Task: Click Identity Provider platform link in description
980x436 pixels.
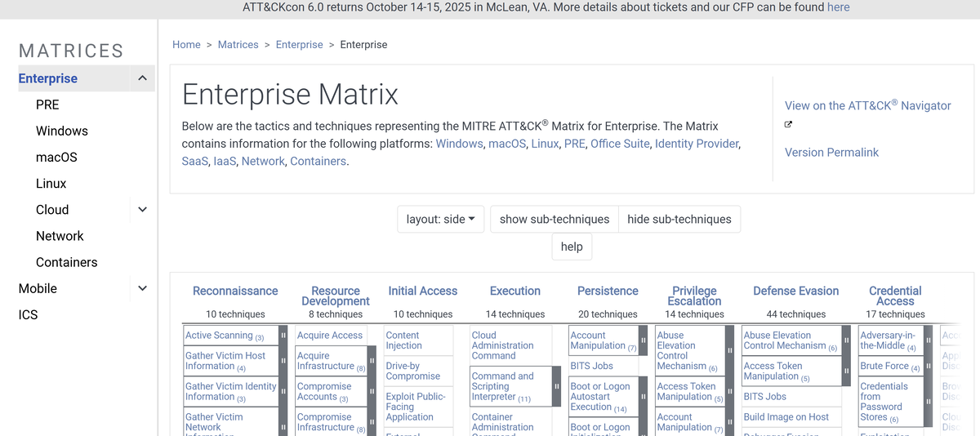Action: pyautogui.click(x=697, y=144)
